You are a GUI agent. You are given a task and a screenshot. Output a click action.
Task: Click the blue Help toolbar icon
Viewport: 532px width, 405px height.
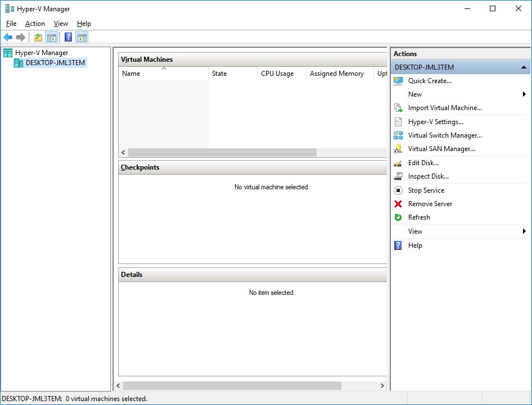(x=68, y=37)
